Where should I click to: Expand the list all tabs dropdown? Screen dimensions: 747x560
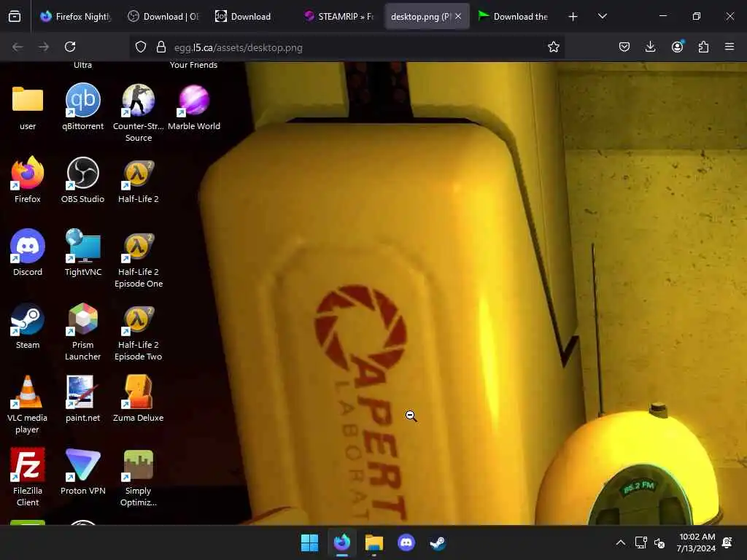click(x=602, y=17)
